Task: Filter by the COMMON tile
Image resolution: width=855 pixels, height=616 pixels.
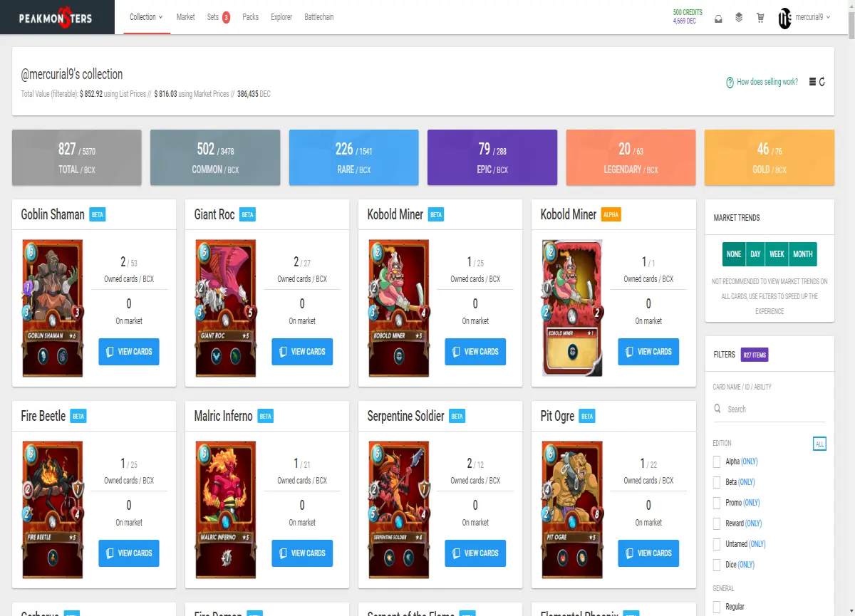Action: point(215,157)
